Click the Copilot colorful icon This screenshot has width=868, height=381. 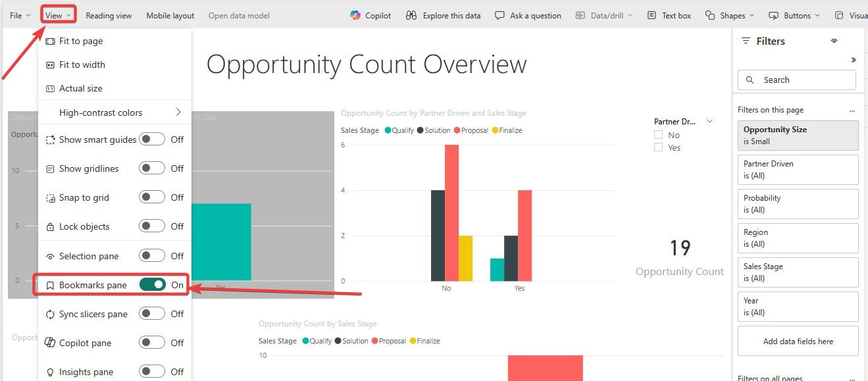(x=355, y=15)
